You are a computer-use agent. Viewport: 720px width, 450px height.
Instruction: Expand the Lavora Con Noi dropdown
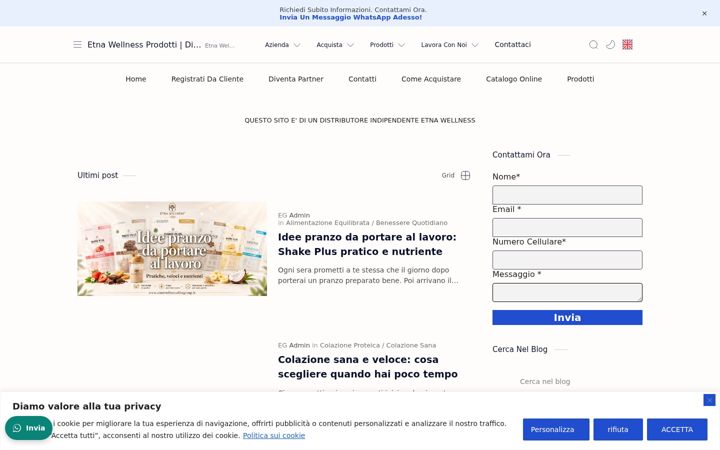(450, 45)
